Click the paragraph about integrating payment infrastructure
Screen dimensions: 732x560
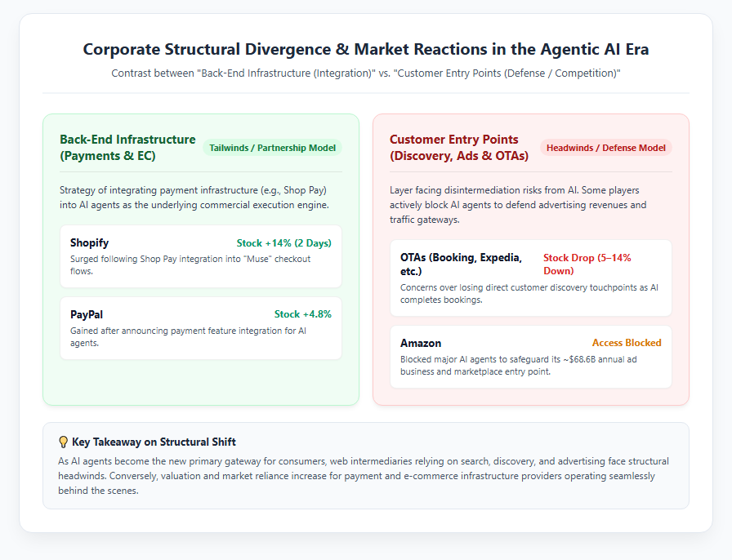pyautogui.click(x=194, y=198)
